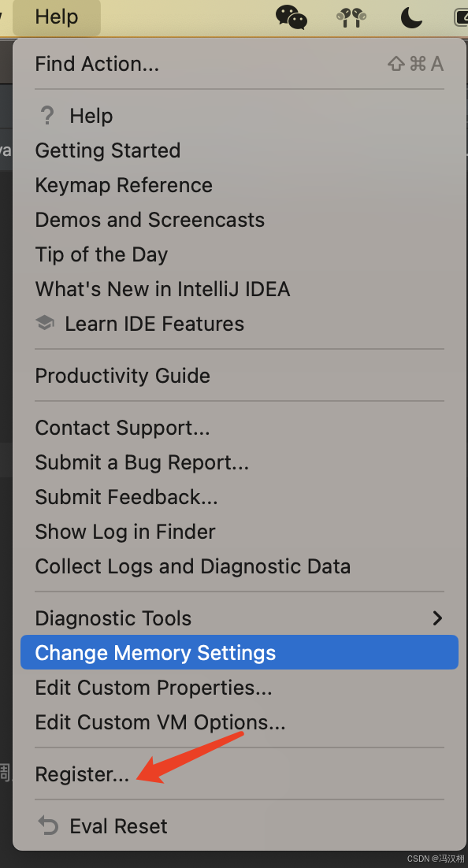Click the AirPods menu bar icon
Screen dimensions: 468x868
point(351,17)
